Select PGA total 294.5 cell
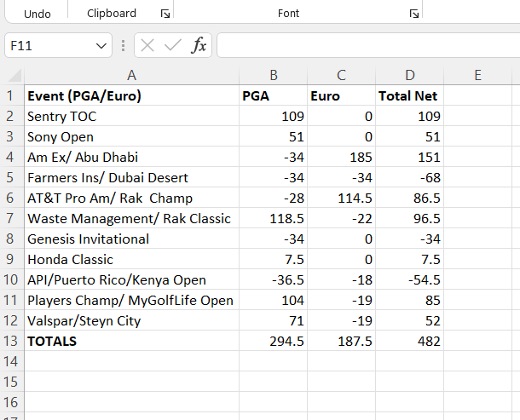 click(x=274, y=341)
